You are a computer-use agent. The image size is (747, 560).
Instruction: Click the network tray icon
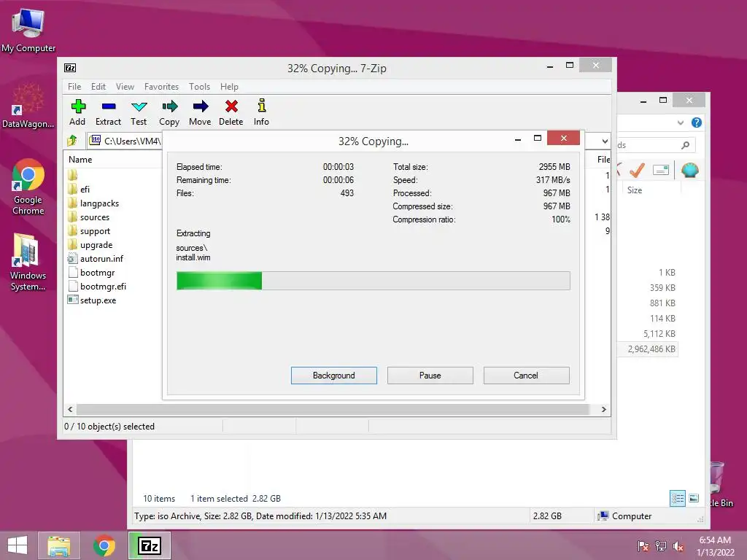tap(660, 546)
